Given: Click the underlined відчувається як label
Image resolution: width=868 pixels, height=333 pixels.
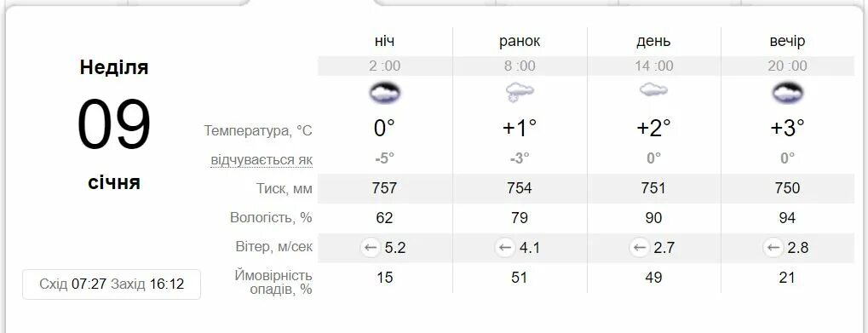Looking at the screenshot, I should coord(262,160).
